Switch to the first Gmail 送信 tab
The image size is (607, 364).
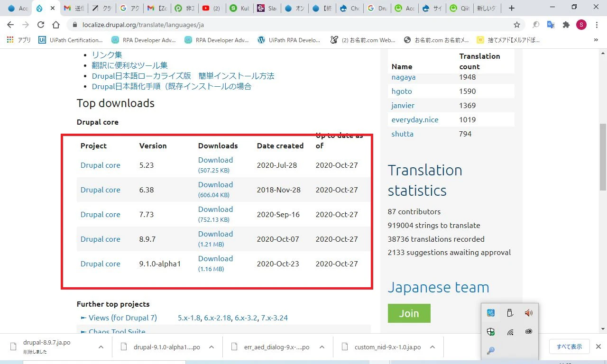(74, 8)
